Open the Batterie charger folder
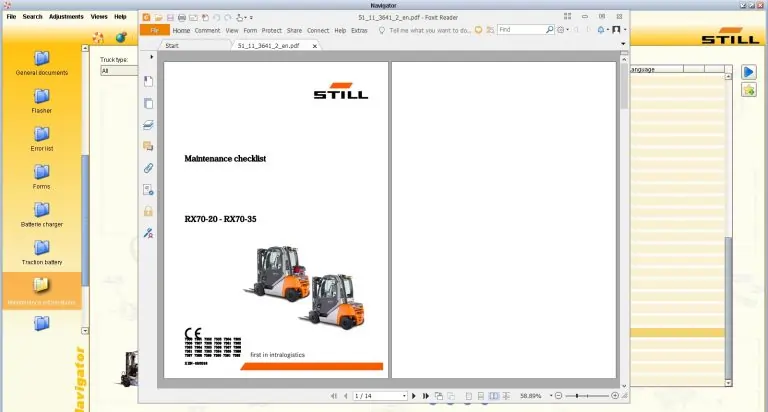The height and width of the screenshot is (412, 768). (41, 213)
